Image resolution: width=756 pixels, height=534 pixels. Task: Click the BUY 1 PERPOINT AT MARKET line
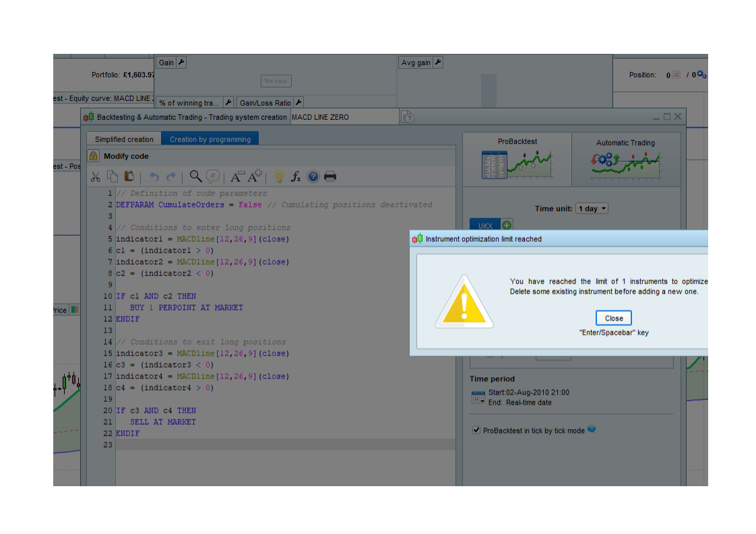coord(186,308)
